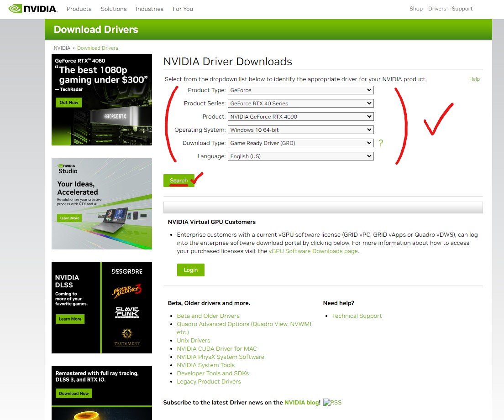This screenshot has height=420, width=504.
Task: Open NVIDIA PhysX System Software link
Action: pos(220,357)
